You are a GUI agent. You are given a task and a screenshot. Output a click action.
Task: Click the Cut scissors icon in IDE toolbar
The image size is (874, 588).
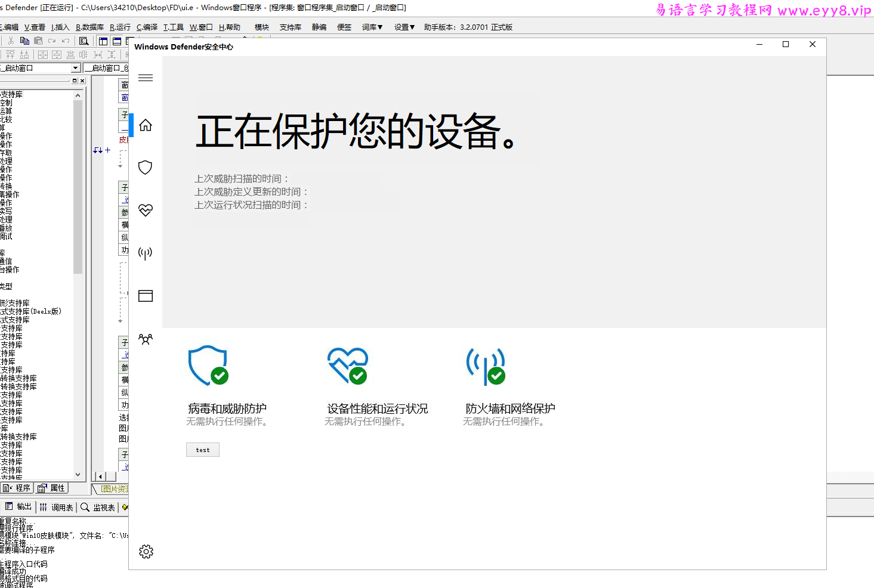(x=11, y=41)
